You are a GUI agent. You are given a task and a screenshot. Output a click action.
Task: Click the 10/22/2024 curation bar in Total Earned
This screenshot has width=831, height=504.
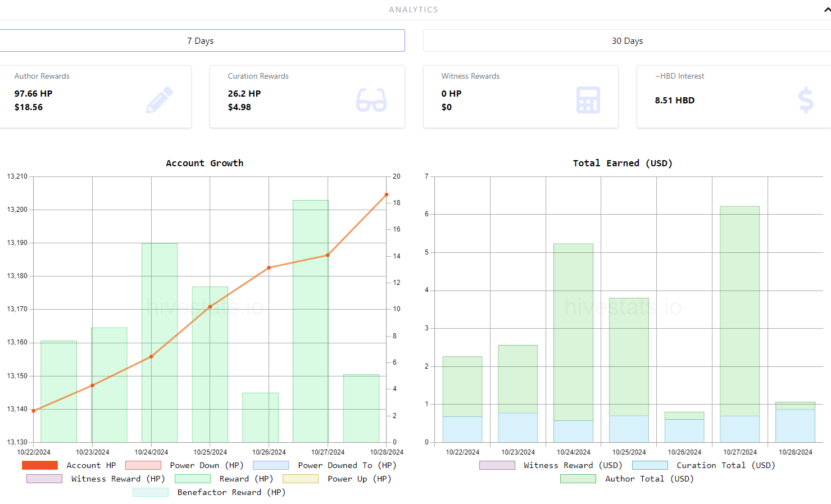[x=462, y=429]
